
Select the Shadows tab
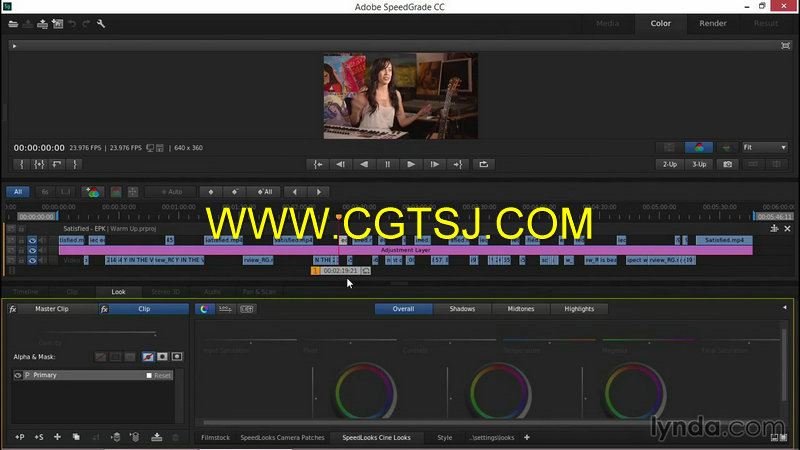pyautogui.click(x=462, y=309)
